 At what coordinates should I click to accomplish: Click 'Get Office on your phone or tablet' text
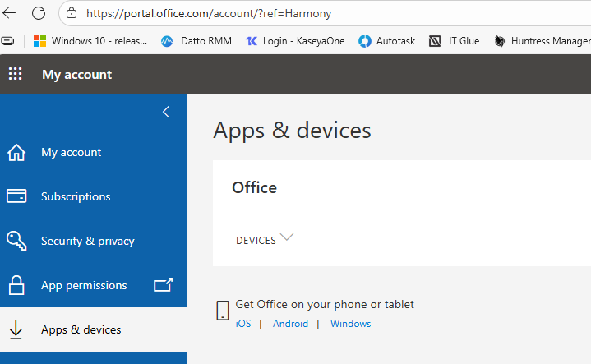(x=325, y=304)
